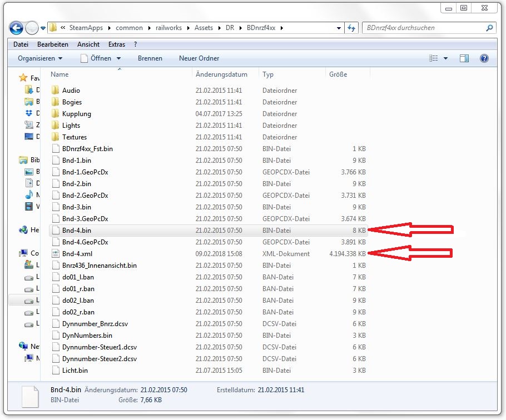Open the Heimnetzgruppe icon in sidebar

[23, 230]
